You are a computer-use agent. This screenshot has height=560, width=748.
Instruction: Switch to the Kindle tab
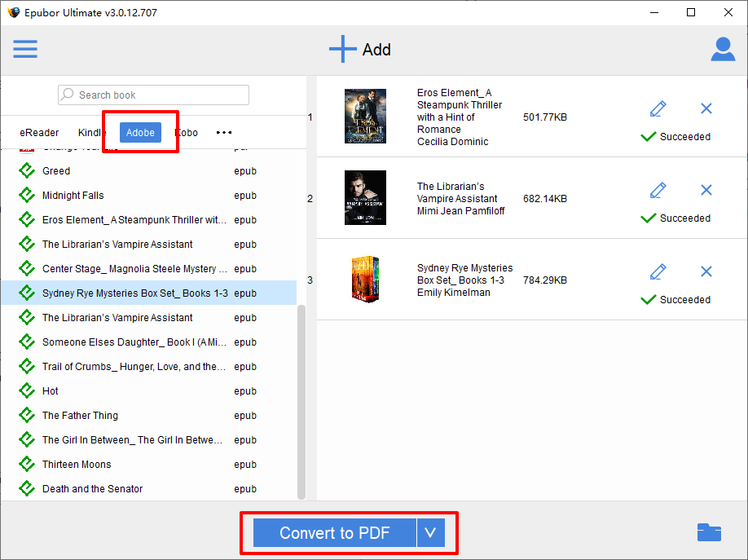[x=92, y=133]
